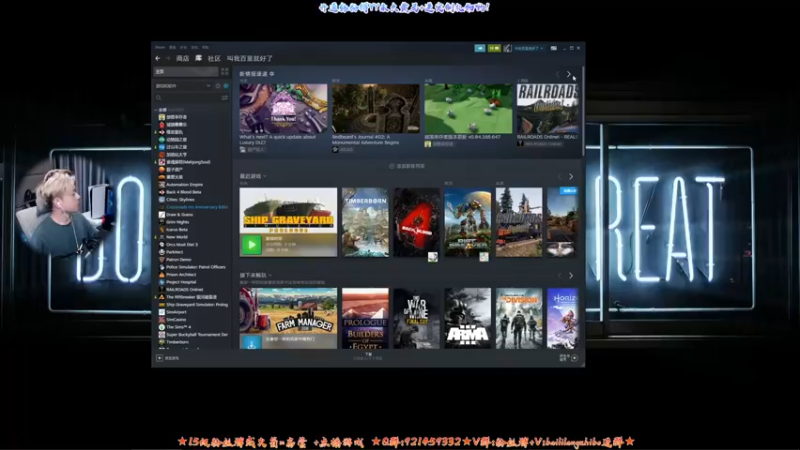Open the 叫我百里就好了 profile tab
Viewport: 800px width, 450px height.
(250, 59)
